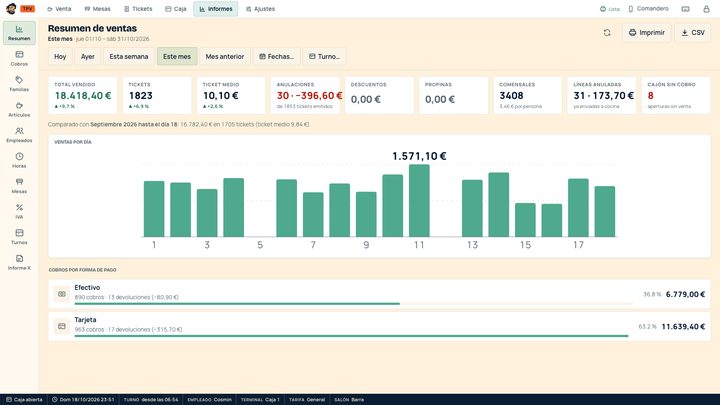
Task: Click the Propinas 0,00 € card
Action: [454, 95]
